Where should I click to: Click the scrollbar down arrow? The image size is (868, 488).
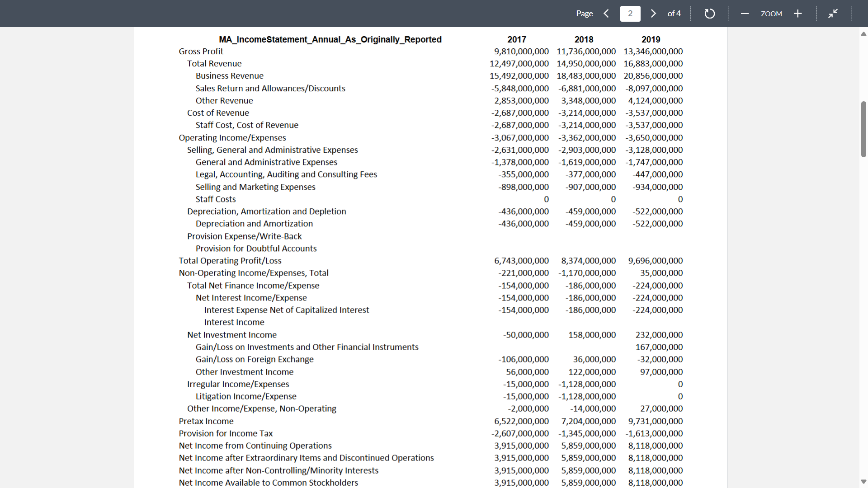(863, 482)
